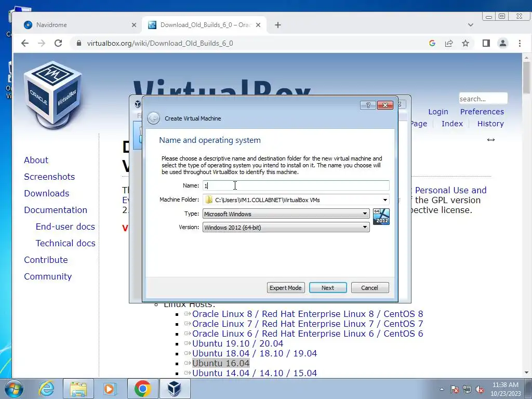
Task: Open the Documentation sidebar link
Action: coord(56,210)
